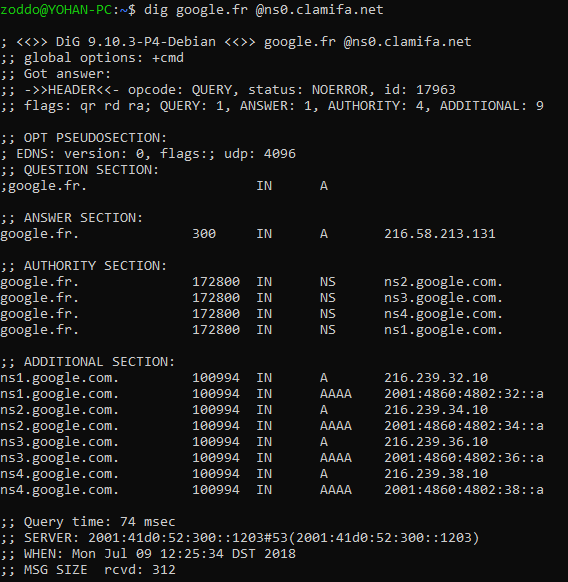Click the MSG SIZE rcvd 312 line
Viewport: 568px width, 582px height.
88,570
